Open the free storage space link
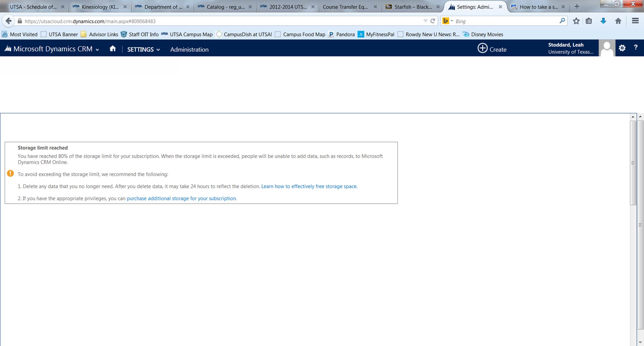The width and height of the screenshot is (644, 346). (x=309, y=186)
